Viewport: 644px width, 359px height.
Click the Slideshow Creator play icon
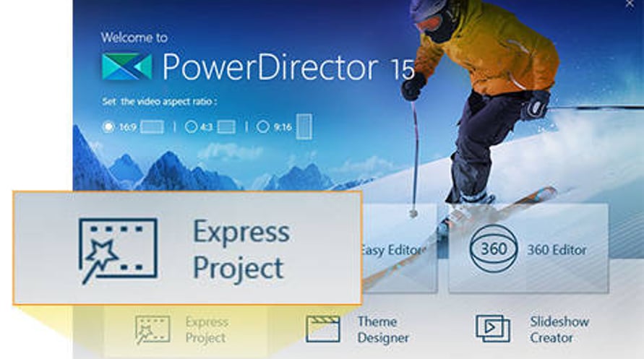click(493, 329)
